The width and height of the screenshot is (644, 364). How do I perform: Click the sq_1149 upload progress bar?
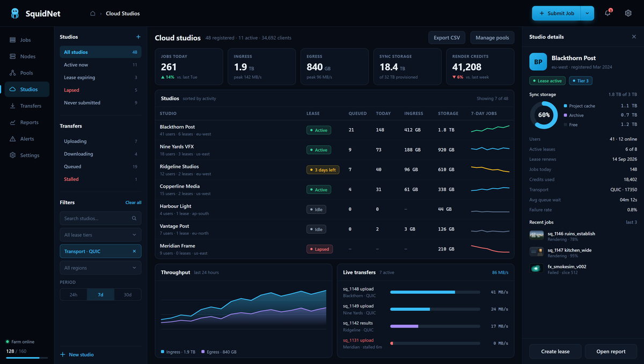pyautogui.click(x=435, y=309)
